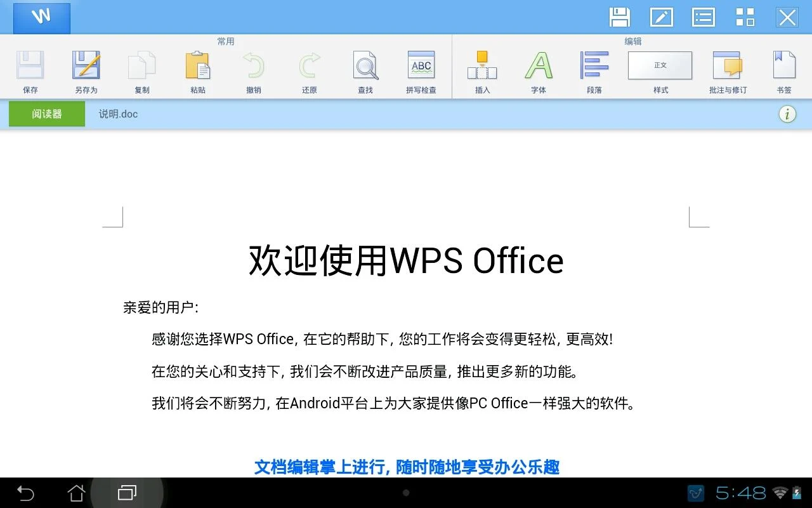Screen dimensions: 812x508
Task: Tap the 常用 ribbon group label
Action: [x=226, y=41]
